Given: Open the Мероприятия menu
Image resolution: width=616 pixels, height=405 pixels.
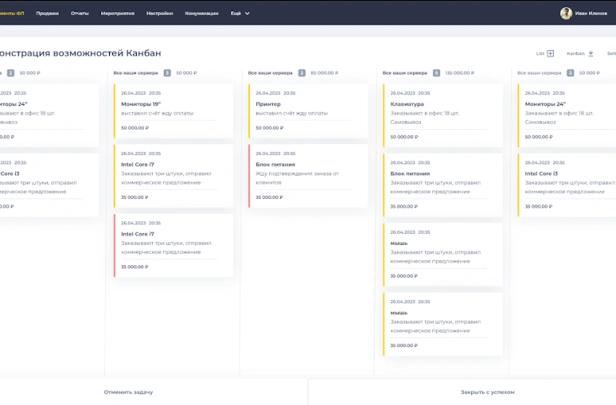Looking at the screenshot, I should [x=118, y=13].
